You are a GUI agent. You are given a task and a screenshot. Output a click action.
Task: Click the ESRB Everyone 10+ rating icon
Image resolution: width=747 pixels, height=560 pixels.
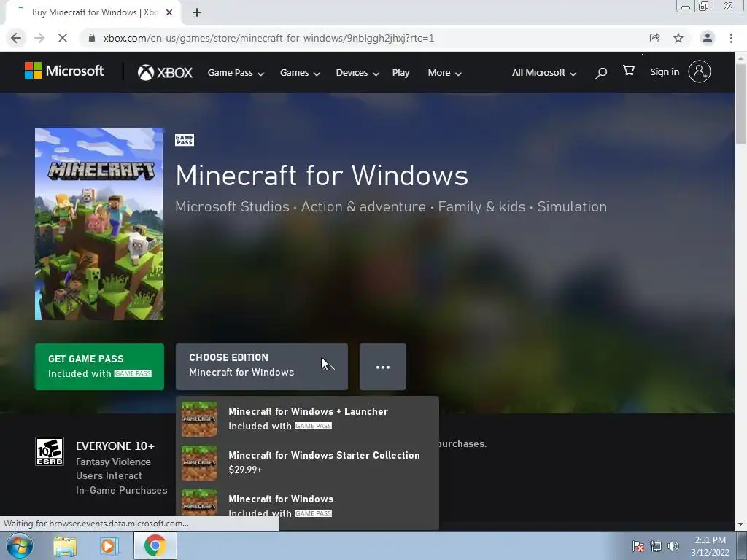point(50,451)
